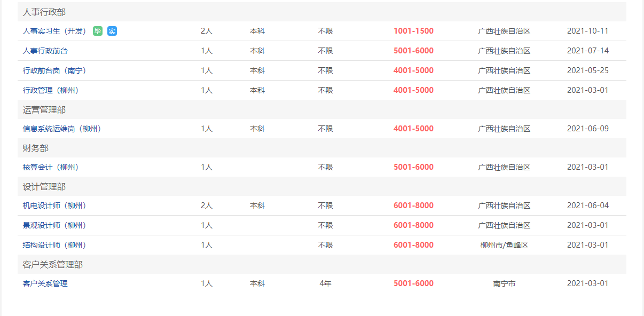Click the 设计管理部 section header
This screenshot has height=316, width=644.
tap(322, 186)
